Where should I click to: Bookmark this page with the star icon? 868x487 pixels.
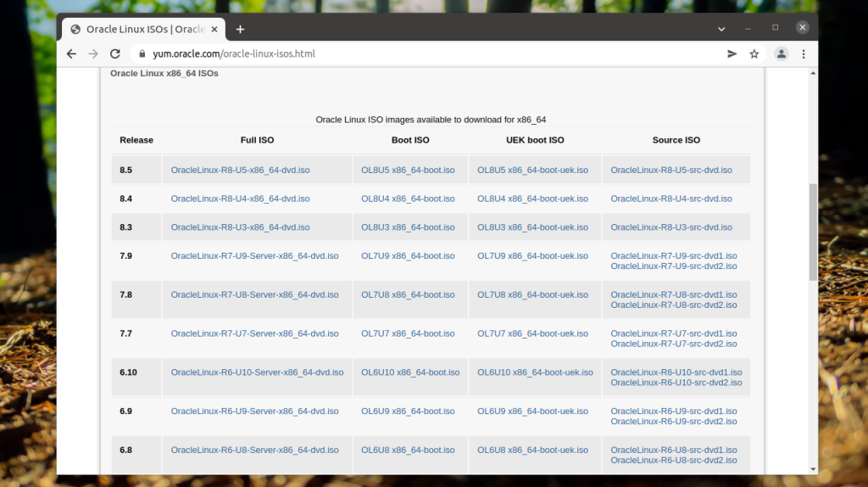click(754, 53)
